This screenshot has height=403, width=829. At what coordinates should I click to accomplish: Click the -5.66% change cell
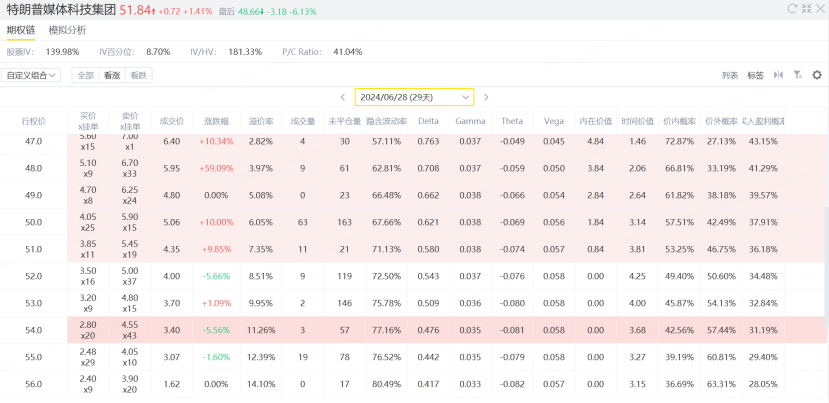pyautogui.click(x=216, y=276)
